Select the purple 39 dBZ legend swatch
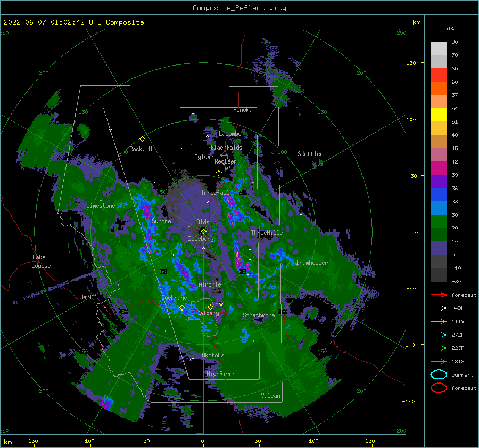This screenshot has width=479, height=448. click(439, 181)
